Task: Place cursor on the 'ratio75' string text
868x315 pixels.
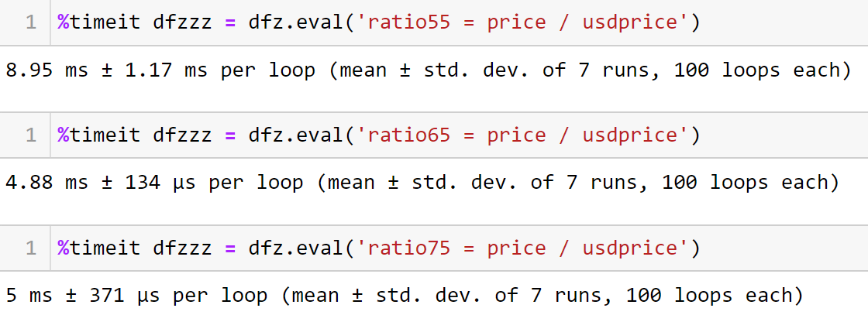Action: coord(403,248)
